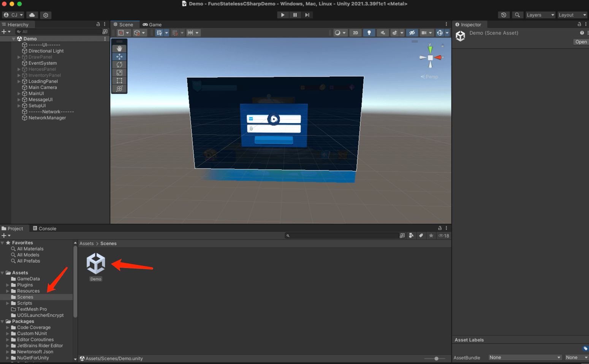Image resolution: width=589 pixels, height=364 pixels.
Task: Click the Assets breadcrumb link
Action: click(x=86, y=243)
